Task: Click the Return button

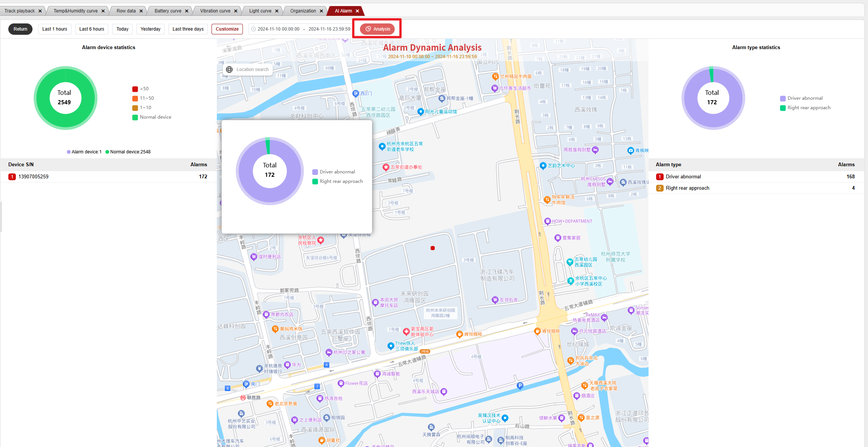Action: pos(20,29)
